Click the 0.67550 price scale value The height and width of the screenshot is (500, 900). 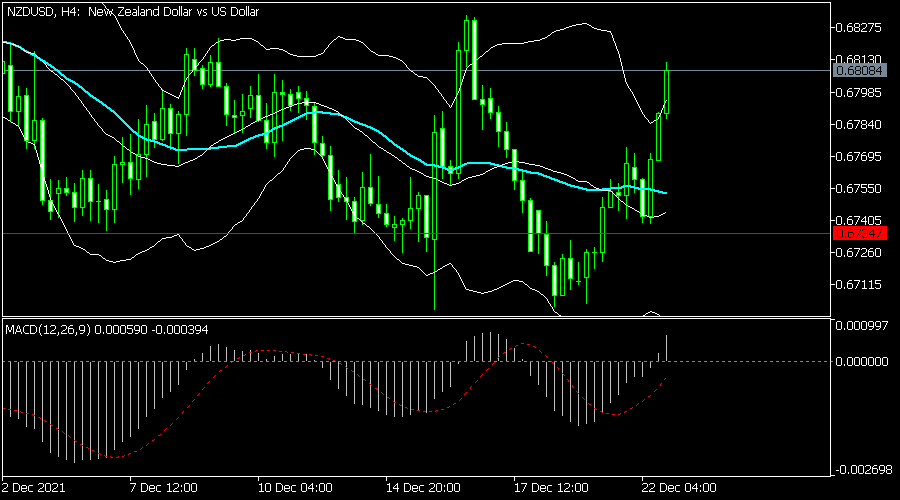tap(859, 189)
